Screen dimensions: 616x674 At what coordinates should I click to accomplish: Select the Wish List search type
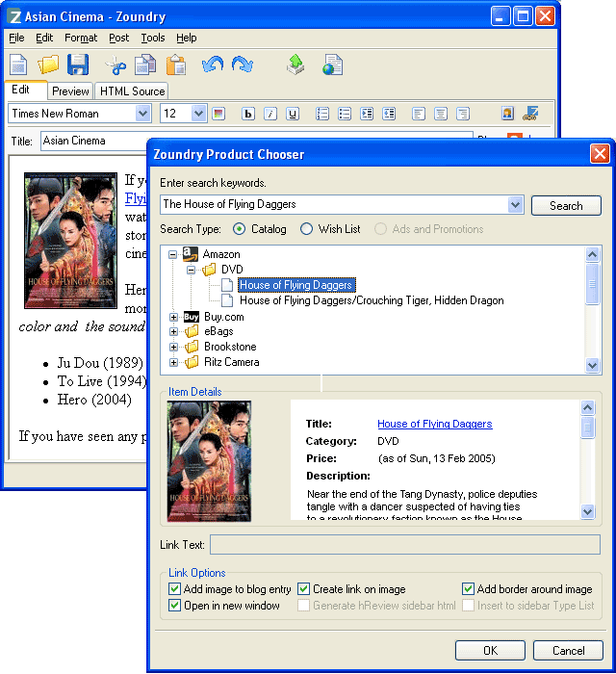tap(306, 229)
